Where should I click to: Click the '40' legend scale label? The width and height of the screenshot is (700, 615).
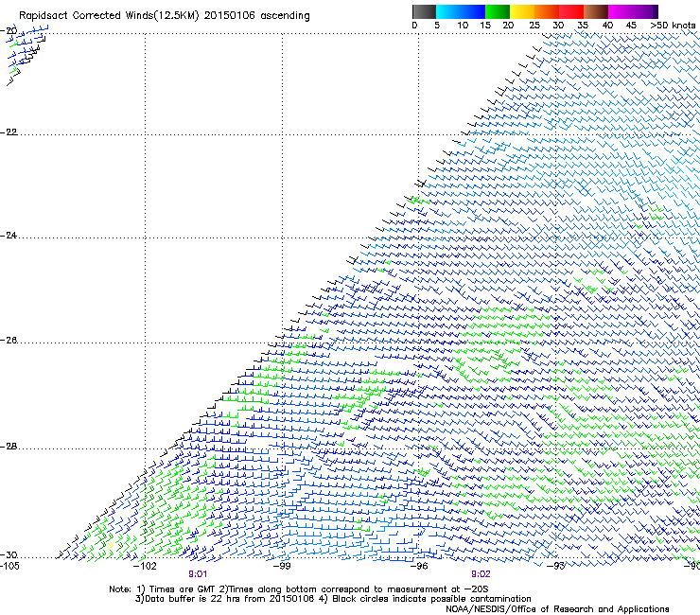coord(607,26)
